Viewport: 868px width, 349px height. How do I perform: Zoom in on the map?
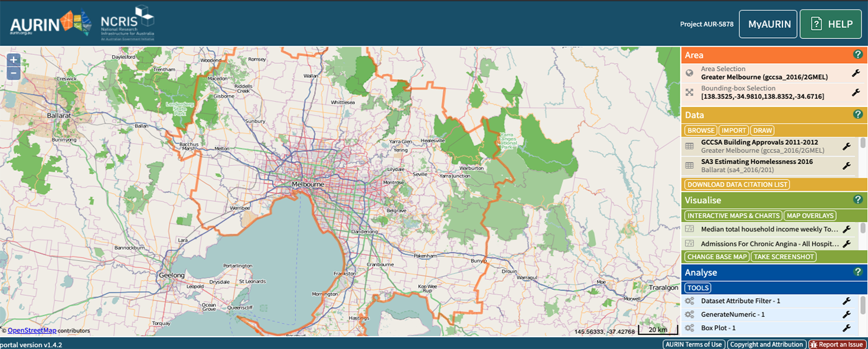14,60
